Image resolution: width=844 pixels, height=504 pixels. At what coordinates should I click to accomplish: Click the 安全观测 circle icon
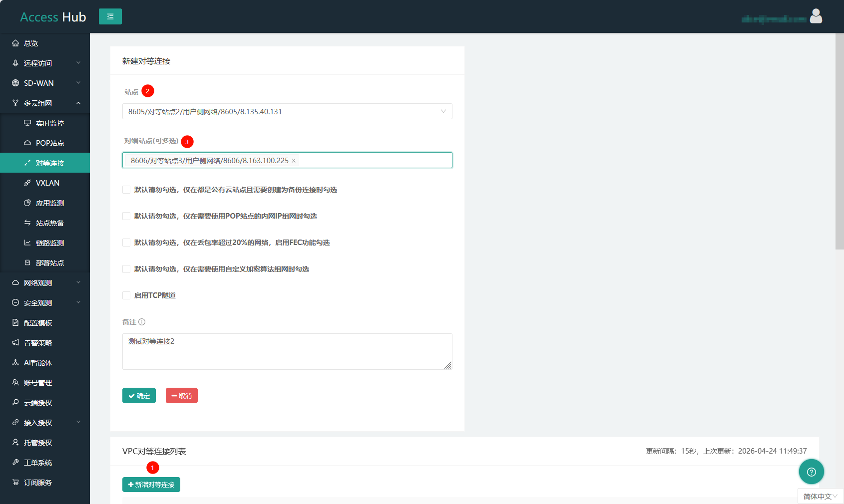(15, 303)
